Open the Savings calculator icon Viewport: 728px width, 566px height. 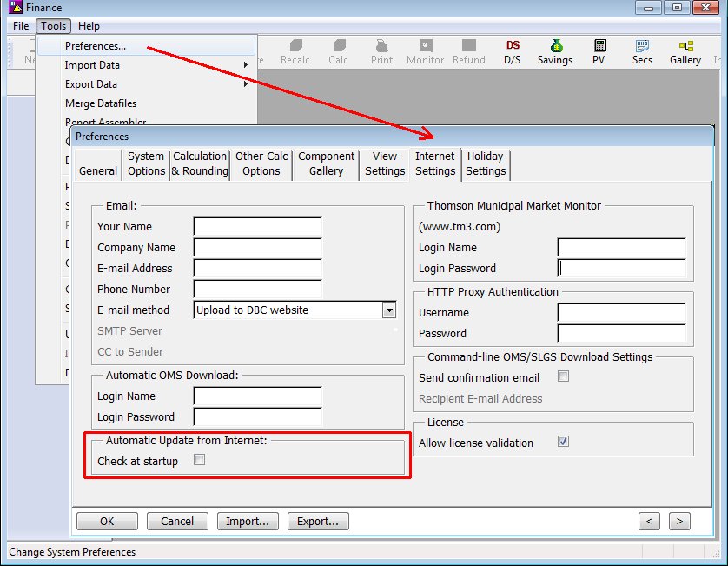tap(555, 50)
